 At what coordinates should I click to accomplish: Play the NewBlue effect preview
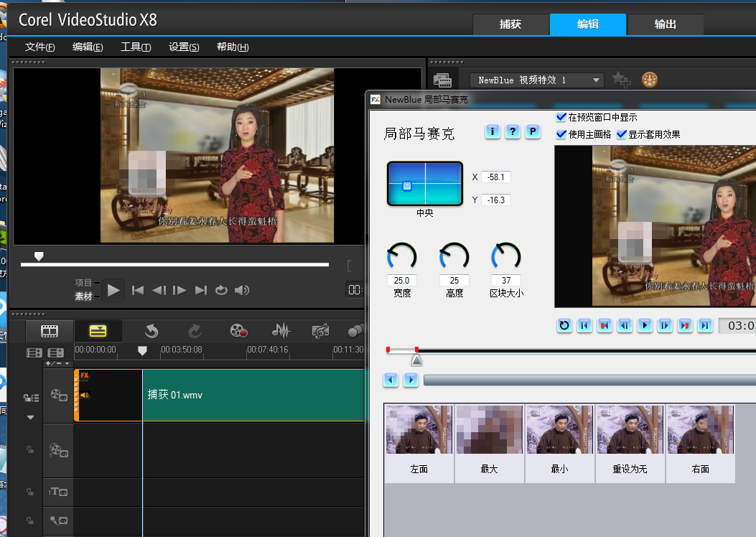click(645, 325)
